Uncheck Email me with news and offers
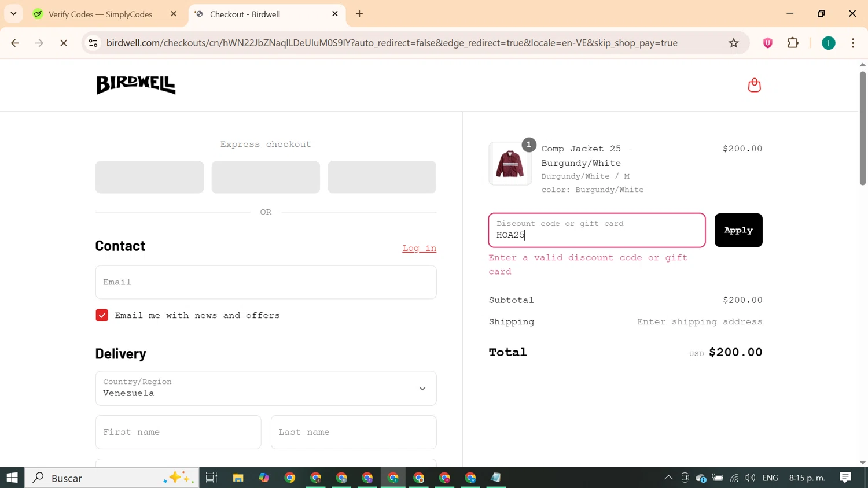Screen dimensions: 868x488 click(102, 315)
